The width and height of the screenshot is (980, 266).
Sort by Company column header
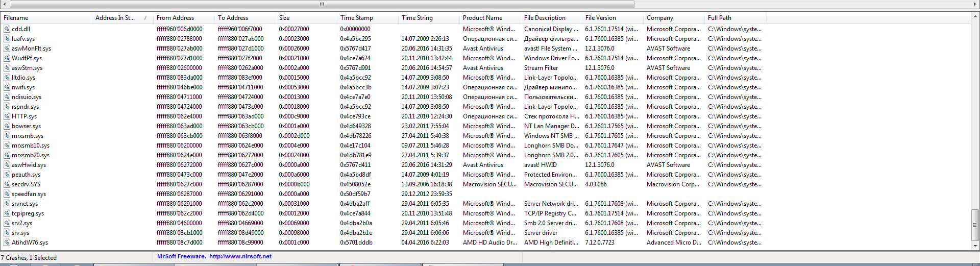tap(674, 18)
